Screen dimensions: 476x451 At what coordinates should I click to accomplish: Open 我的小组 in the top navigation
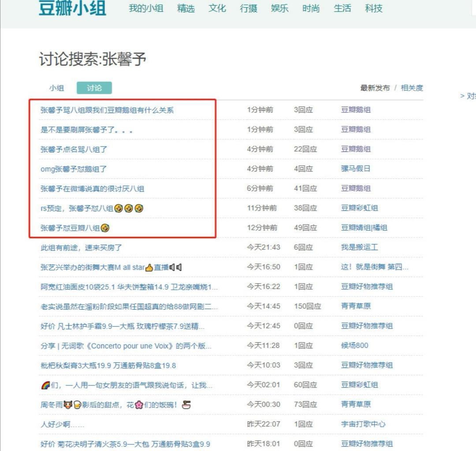coord(146,8)
